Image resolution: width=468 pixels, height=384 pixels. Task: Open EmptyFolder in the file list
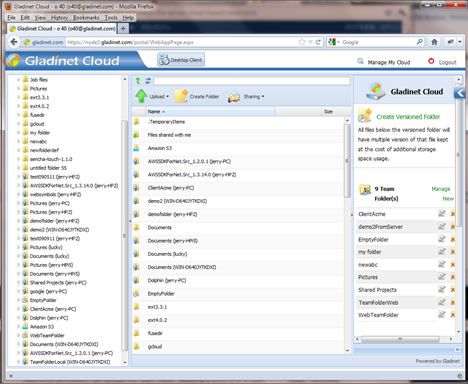[x=238, y=293]
